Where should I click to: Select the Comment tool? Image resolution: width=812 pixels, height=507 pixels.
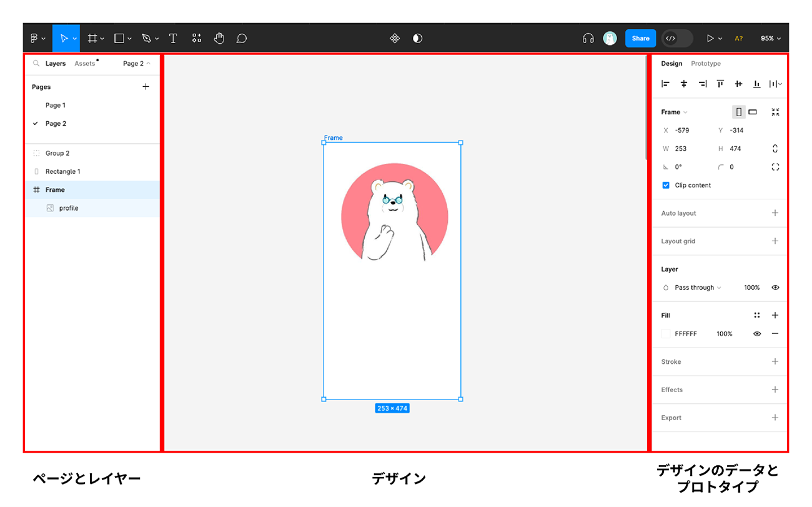point(242,38)
